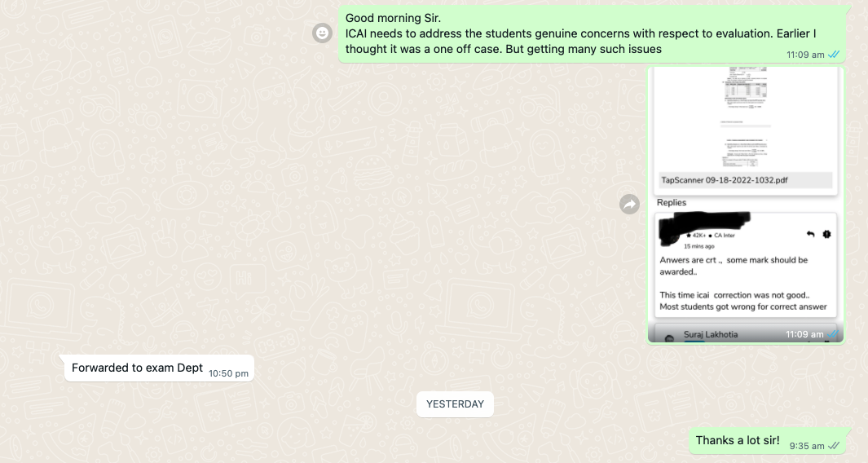Viewport: 868px width, 463px height.
Task: Click the Suraj Lakhotia avatar icon
Action: click(x=670, y=336)
